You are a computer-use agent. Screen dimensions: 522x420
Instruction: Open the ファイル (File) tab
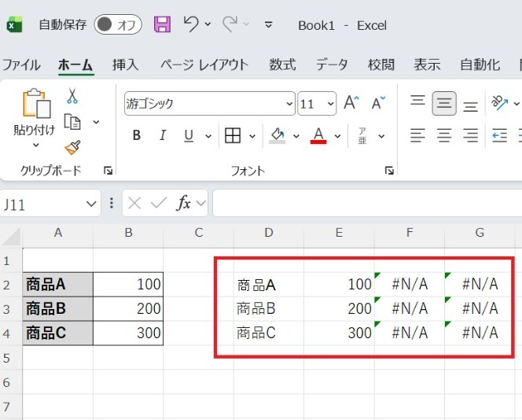pyautogui.click(x=21, y=64)
